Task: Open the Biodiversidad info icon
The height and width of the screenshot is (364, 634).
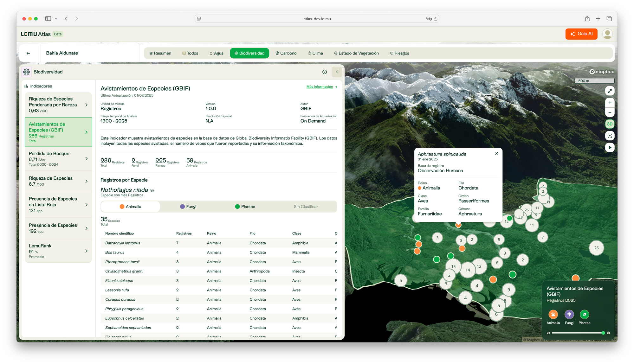Action: 324,72
